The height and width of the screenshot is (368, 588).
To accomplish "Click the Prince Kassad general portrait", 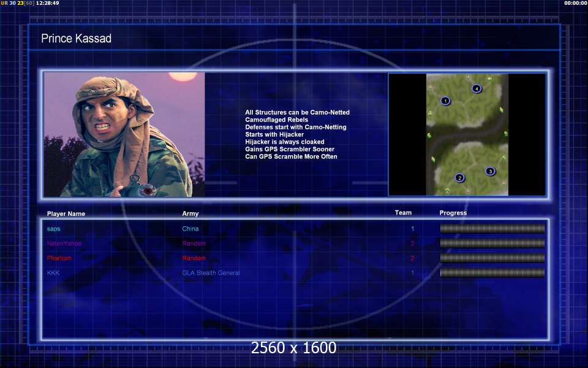I will click(x=124, y=134).
